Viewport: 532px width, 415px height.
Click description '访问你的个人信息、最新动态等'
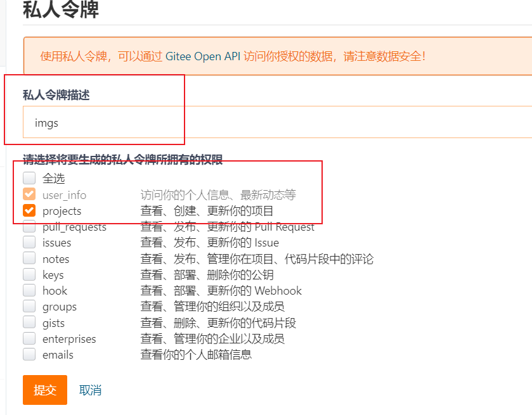click(x=218, y=195)
